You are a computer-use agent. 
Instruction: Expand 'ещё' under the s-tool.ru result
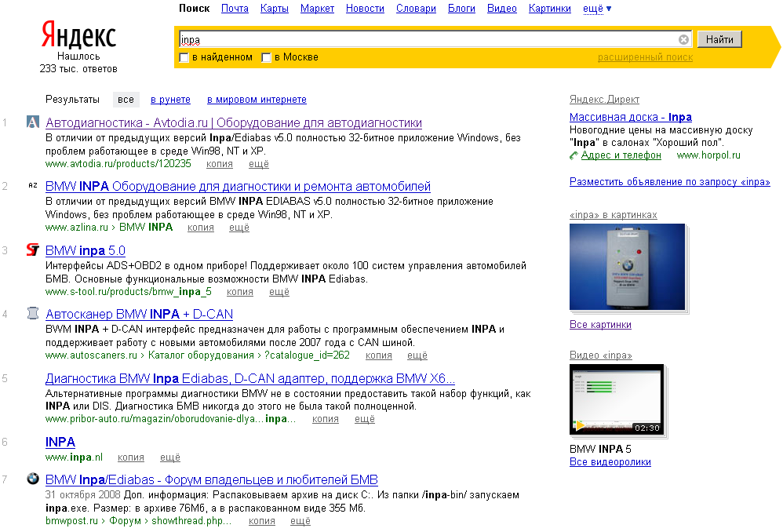[x=279, y=292]
